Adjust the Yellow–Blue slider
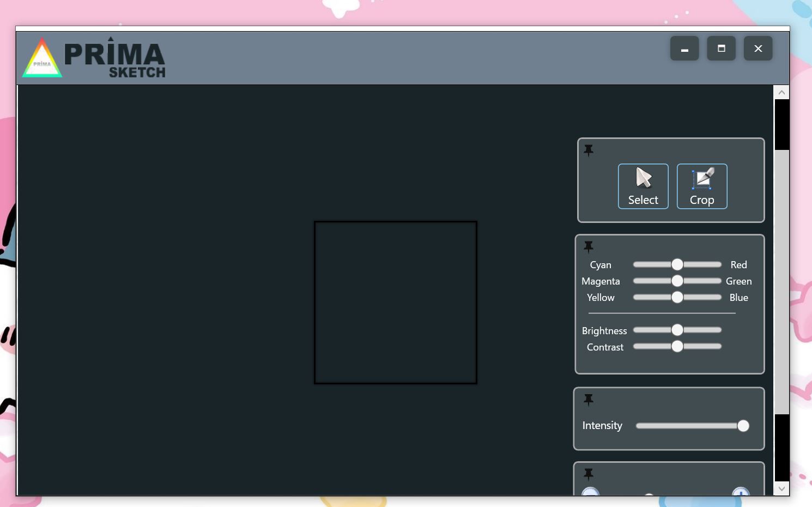This screenshot has width=812, height=507. [677, 297]
